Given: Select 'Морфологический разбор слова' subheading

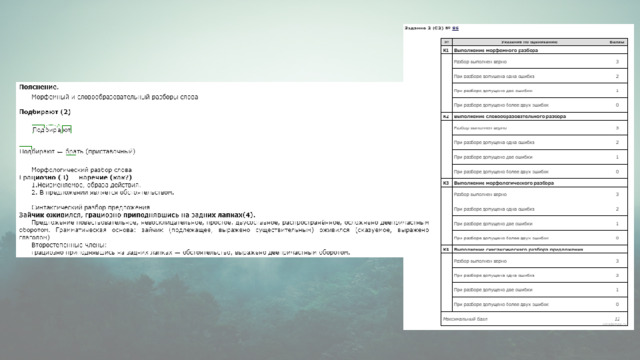Looking at the screenshot, I should pos(82,170).
